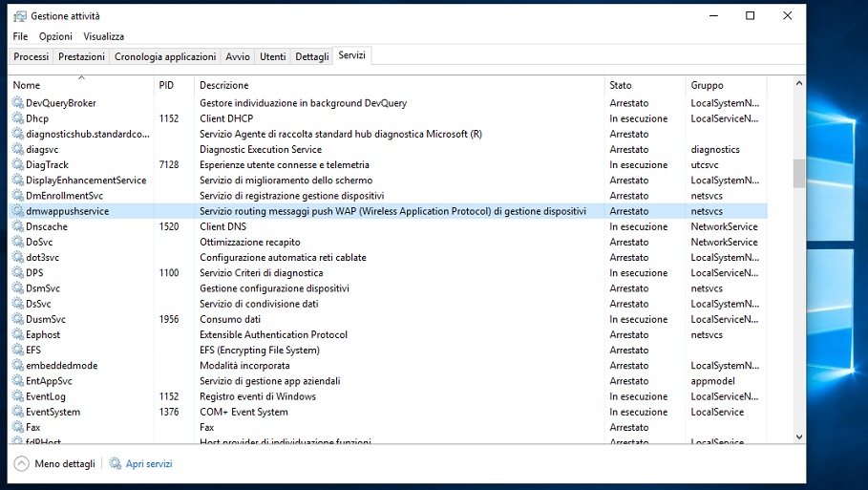Click the gear icon beside DevQueryBroker
The width and height of the screenshot is (868, 490).
click(x=18, y=103)
